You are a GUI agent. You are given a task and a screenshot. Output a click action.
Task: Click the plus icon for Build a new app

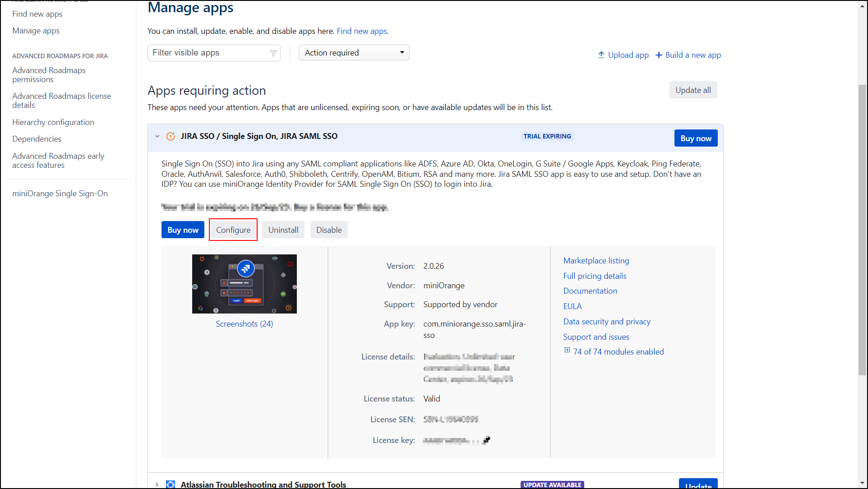[x=659, y=55]
